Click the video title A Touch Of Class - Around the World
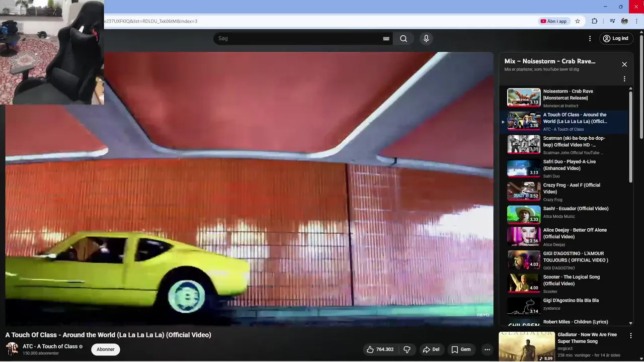The height and width of the screenshot is (362, 644). 108,335
